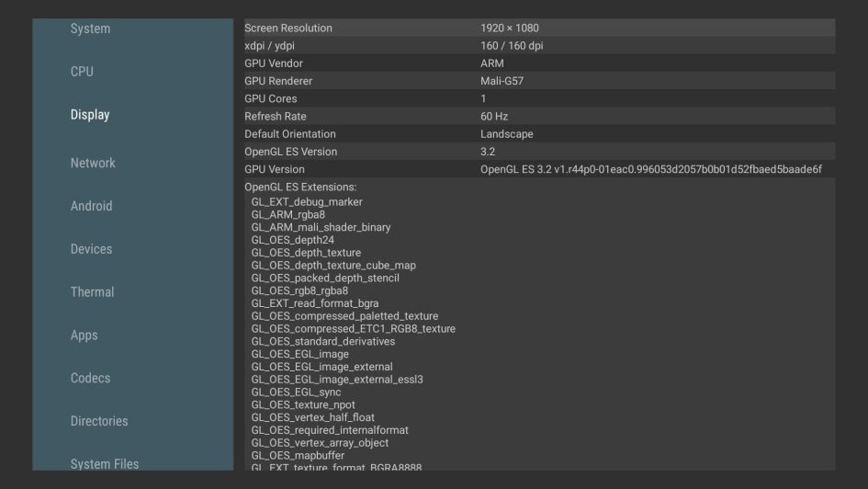Select System Files in sidebar
The height and width of the screenshot is (489, 868).
[105, 463]
